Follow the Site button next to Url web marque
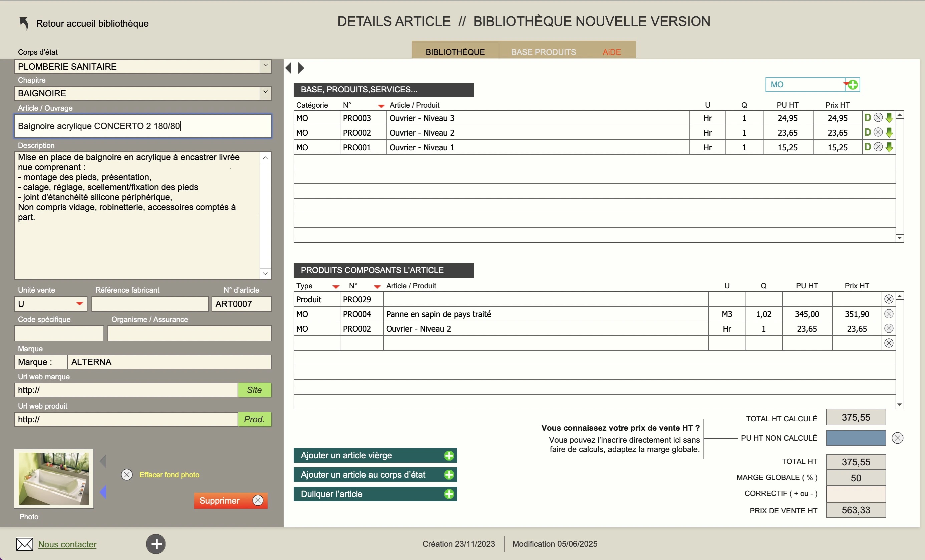Image resolution: width=925 pixels, height=560 pixels. pyautogui.click(x=255, y=390)
